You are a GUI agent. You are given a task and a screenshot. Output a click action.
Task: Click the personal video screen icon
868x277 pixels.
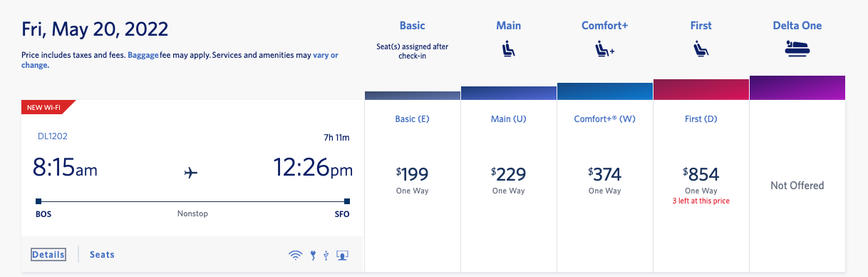coord(342,255)
